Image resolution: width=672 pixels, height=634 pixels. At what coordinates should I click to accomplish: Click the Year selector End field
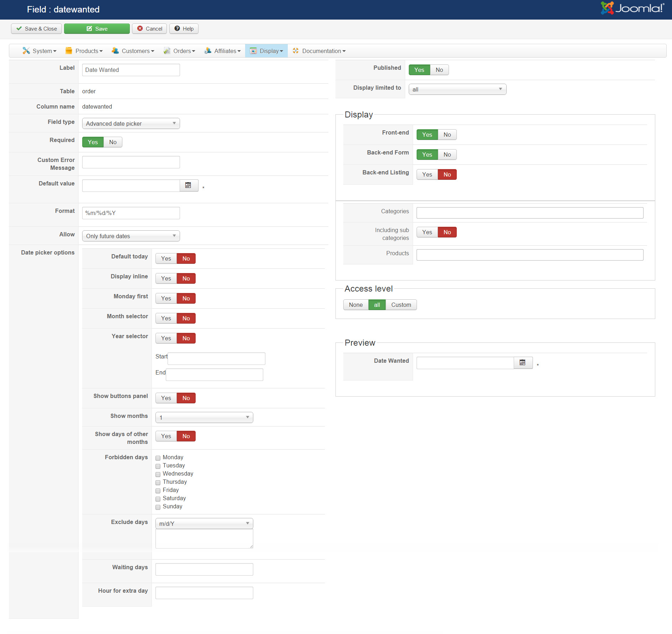215,374
